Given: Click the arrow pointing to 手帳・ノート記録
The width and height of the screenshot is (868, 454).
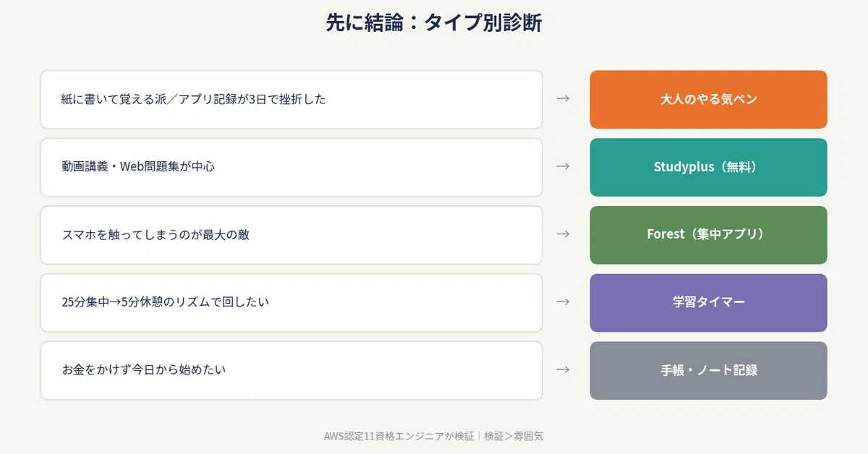Looking at the screenshot, I should (x=563, y=369).
